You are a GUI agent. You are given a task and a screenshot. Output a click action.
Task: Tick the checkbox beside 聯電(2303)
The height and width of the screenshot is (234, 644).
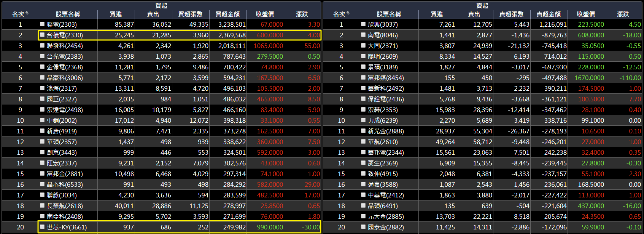[x=42, y=24]
